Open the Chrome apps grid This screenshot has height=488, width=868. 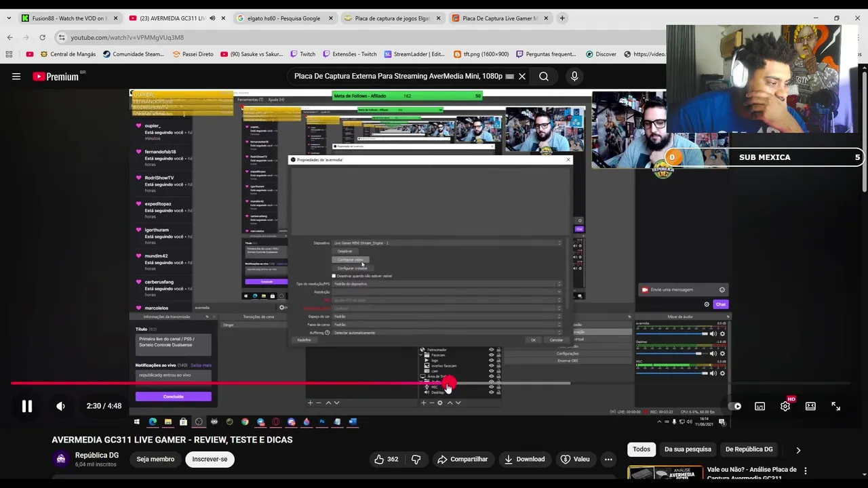9,54
